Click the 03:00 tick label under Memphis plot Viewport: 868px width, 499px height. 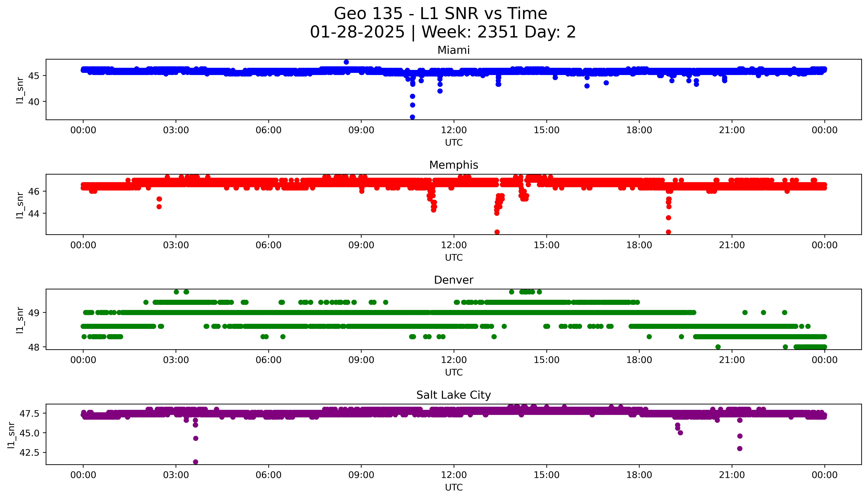coord(176,245)
